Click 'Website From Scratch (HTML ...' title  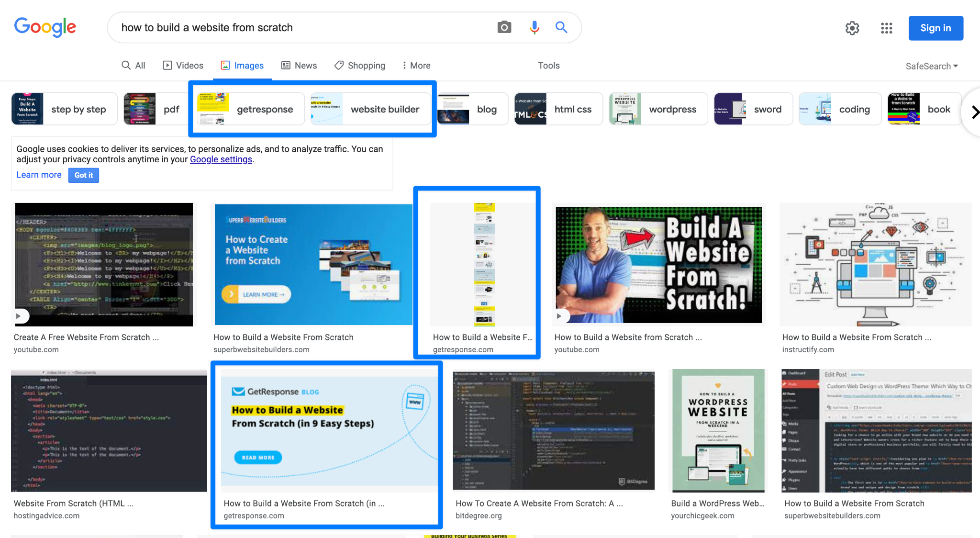[74, 504]
